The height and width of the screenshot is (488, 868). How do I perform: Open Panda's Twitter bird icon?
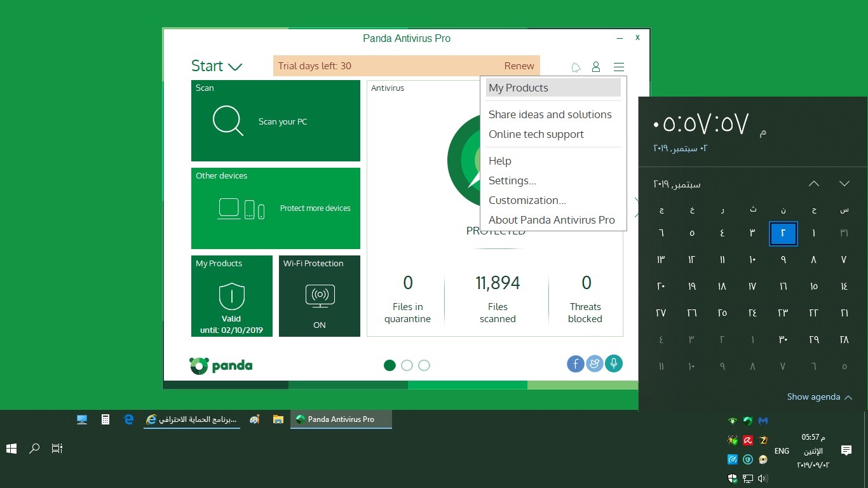pyautogui.click(x=595, y=363)
